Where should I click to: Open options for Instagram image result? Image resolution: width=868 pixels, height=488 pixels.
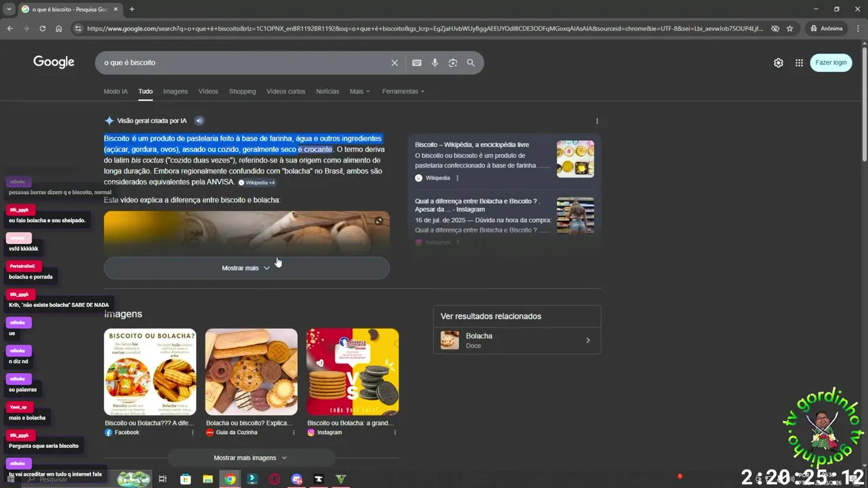395,432
